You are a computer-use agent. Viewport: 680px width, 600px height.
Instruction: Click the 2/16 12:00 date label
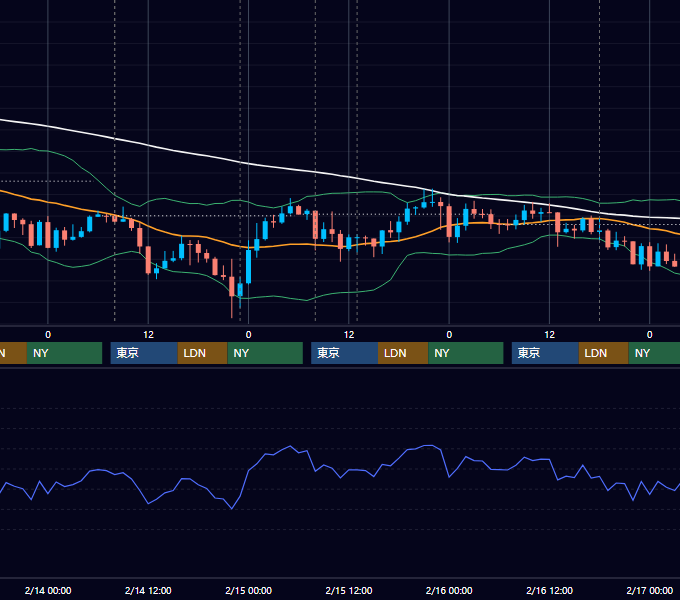(x=549, y=590)
